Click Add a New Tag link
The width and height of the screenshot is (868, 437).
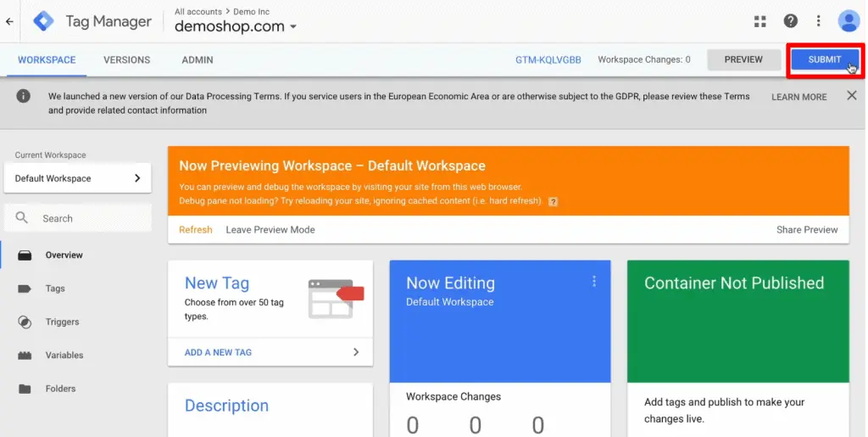click(x=218, y=352)
